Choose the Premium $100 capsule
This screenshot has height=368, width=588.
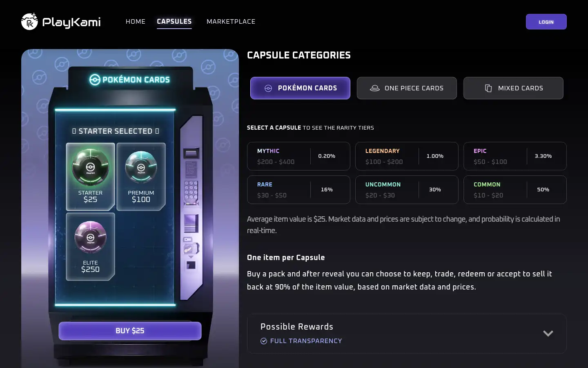coord(141,177)
